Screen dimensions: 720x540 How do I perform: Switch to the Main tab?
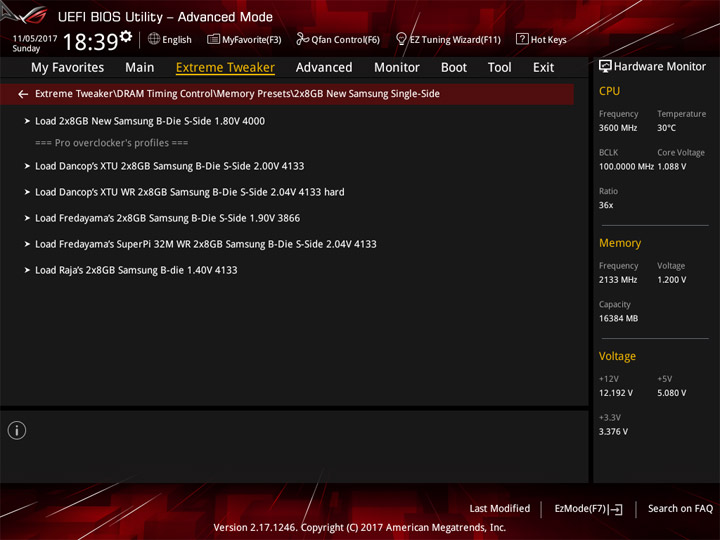pyautogui.click(x=140, y=68)
